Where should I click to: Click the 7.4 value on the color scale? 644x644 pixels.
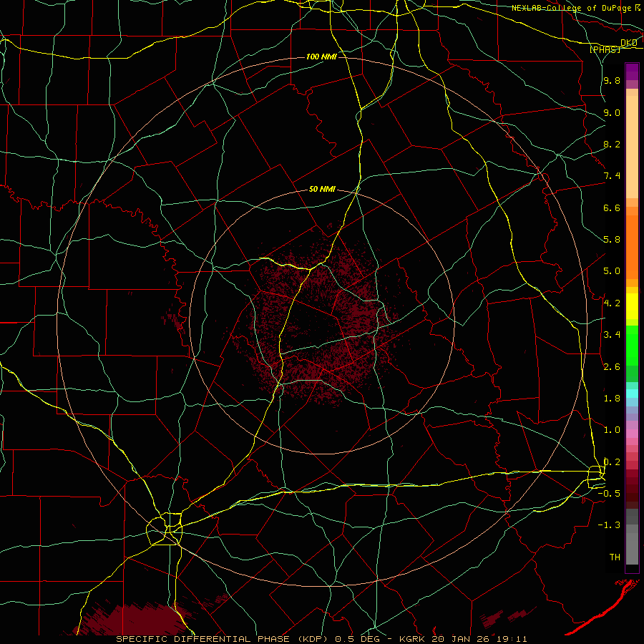point(612,176)
